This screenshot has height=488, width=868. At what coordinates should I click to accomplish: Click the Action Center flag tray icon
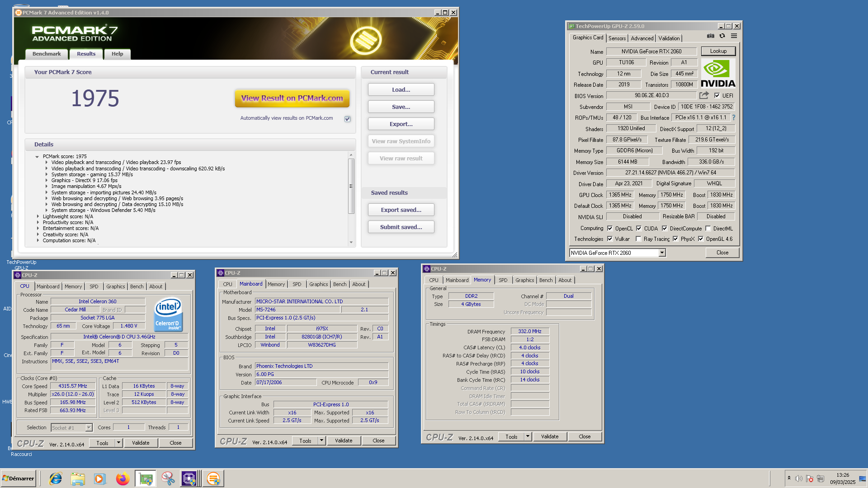click(810, 479)
